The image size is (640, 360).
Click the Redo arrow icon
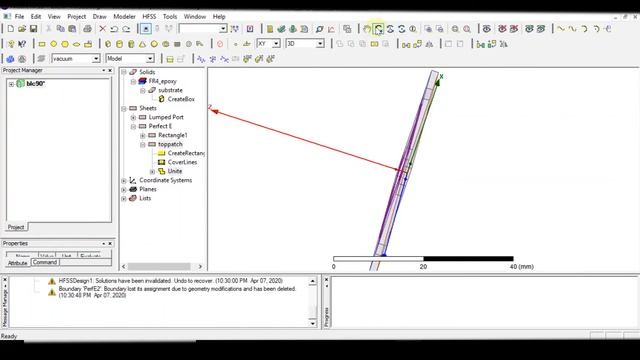coord(127,29)
